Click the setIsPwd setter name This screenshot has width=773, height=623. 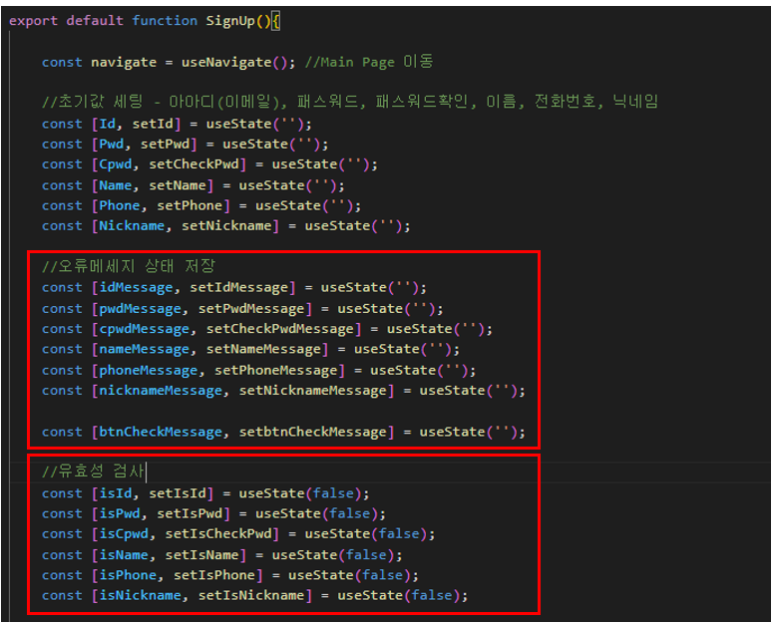click(x=189, y=514)
